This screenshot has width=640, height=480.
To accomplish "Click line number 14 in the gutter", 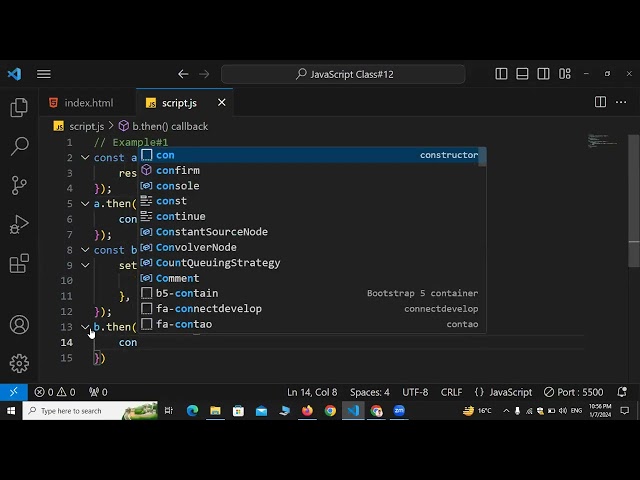I will click(x=67, y=342).
